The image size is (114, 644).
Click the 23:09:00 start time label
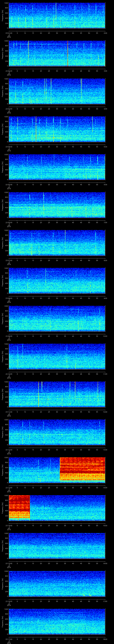click(9, 336)
